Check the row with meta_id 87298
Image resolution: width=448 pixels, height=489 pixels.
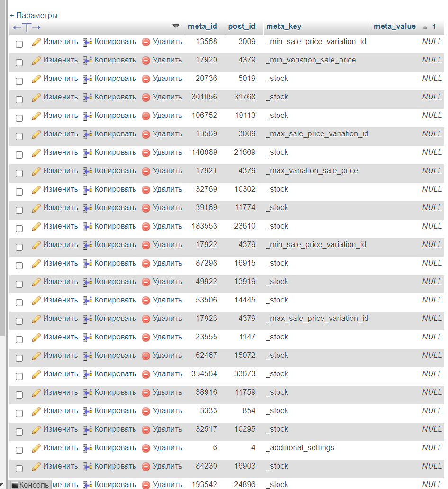19,266
